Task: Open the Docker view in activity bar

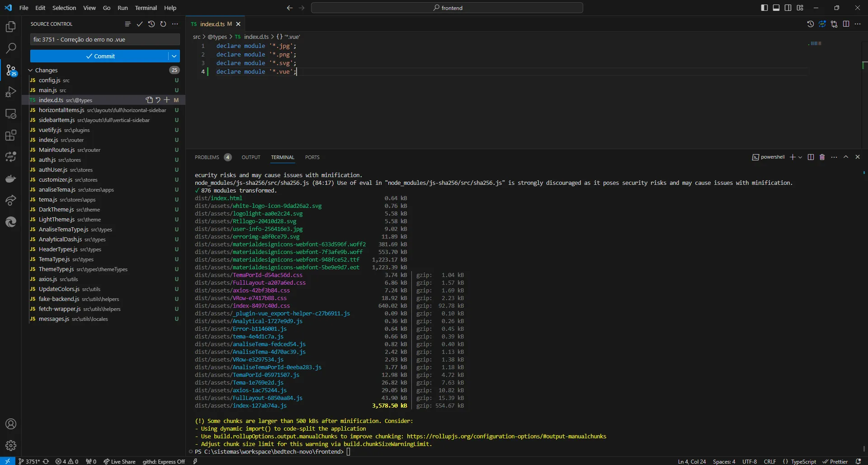Action: tap(11, 178)
